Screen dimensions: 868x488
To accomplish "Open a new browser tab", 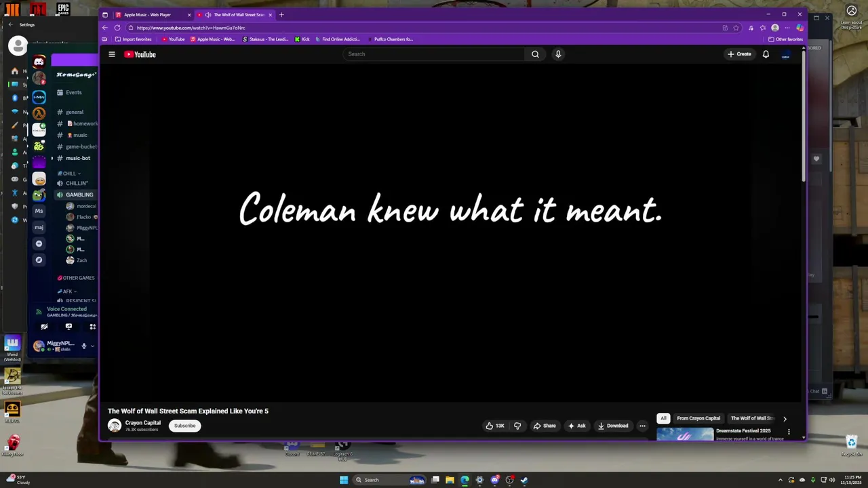I will click(x=281, y=14).
